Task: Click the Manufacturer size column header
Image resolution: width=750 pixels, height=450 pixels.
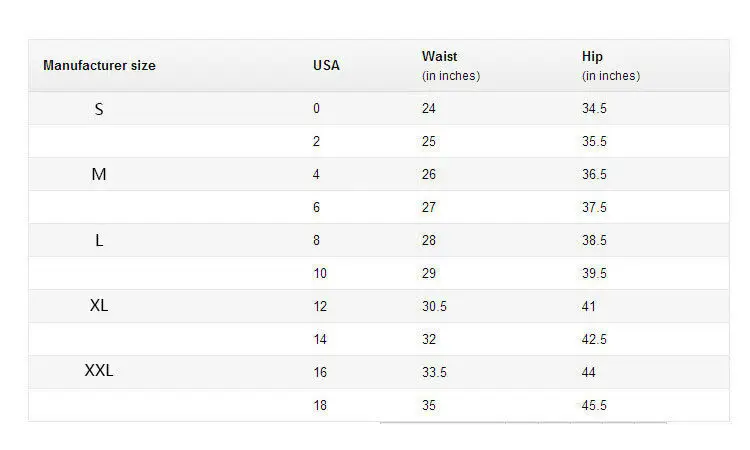Action: [x=99, y=66]
